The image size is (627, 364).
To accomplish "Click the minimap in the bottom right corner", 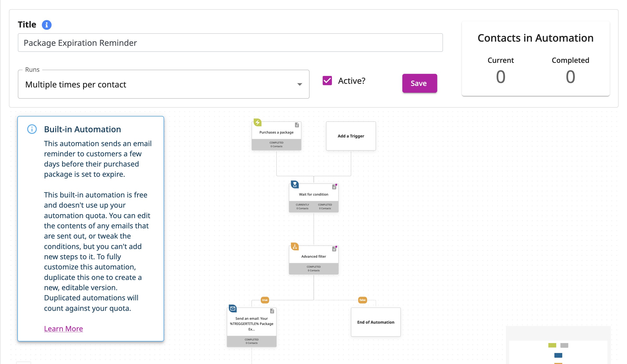I will click(564, 348).
